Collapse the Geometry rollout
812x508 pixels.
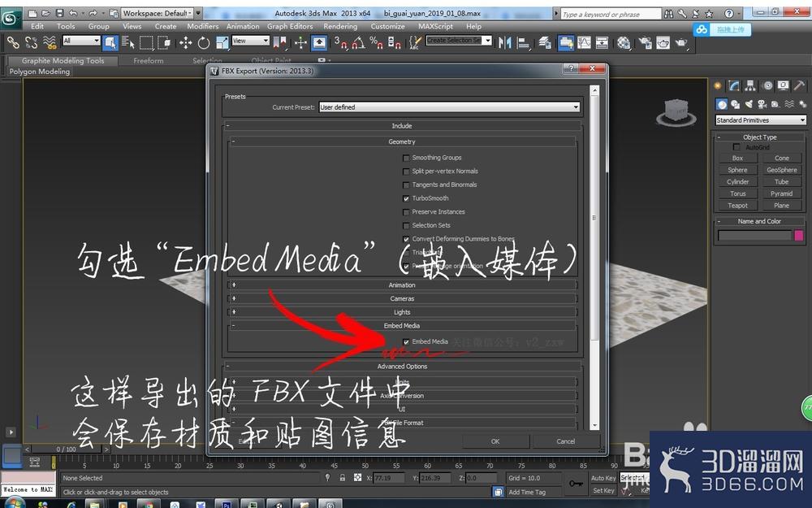point(402,141)
